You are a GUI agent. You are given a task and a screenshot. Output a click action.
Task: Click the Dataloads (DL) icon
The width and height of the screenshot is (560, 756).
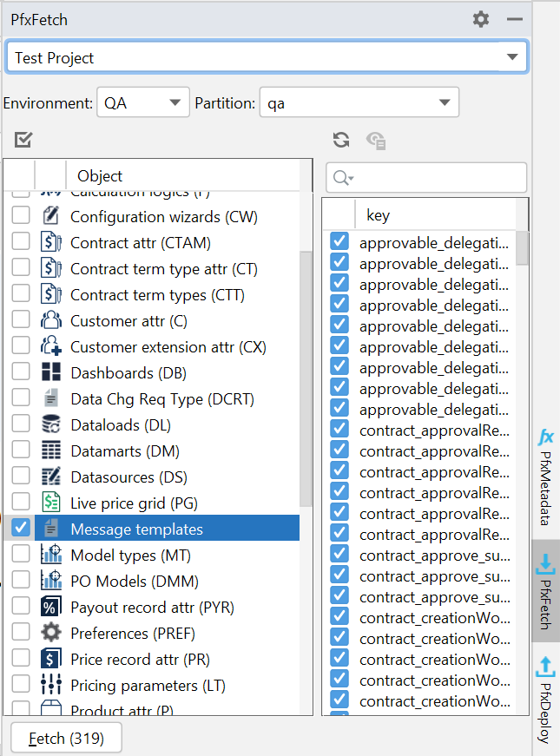click(50, 424)
